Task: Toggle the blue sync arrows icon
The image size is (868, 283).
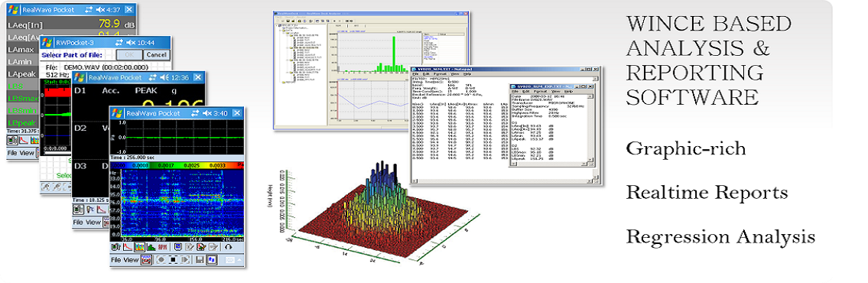Action: [x=212, y=260]
